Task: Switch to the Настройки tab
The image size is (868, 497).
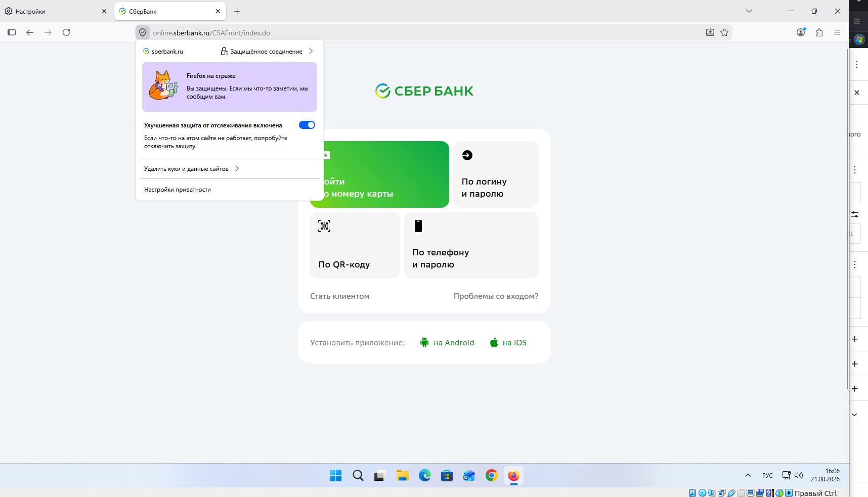Action: coord(56,11)
